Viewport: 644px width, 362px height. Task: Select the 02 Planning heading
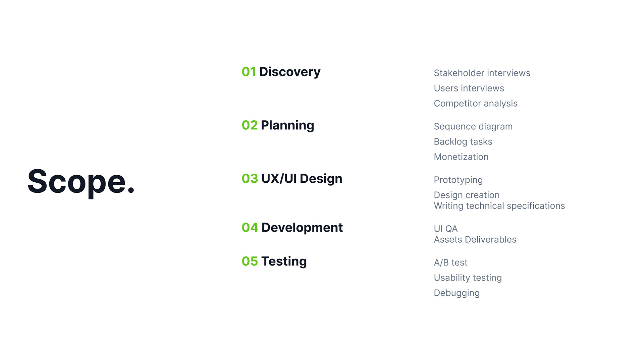tap(278, 125)
